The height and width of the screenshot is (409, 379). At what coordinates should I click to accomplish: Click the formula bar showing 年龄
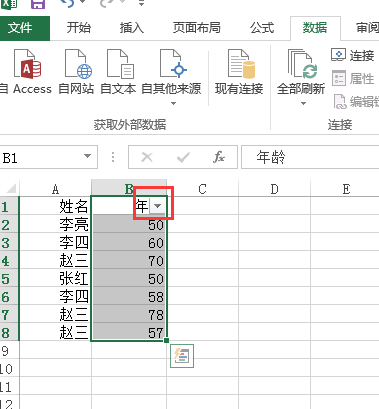tap(310, 157)
